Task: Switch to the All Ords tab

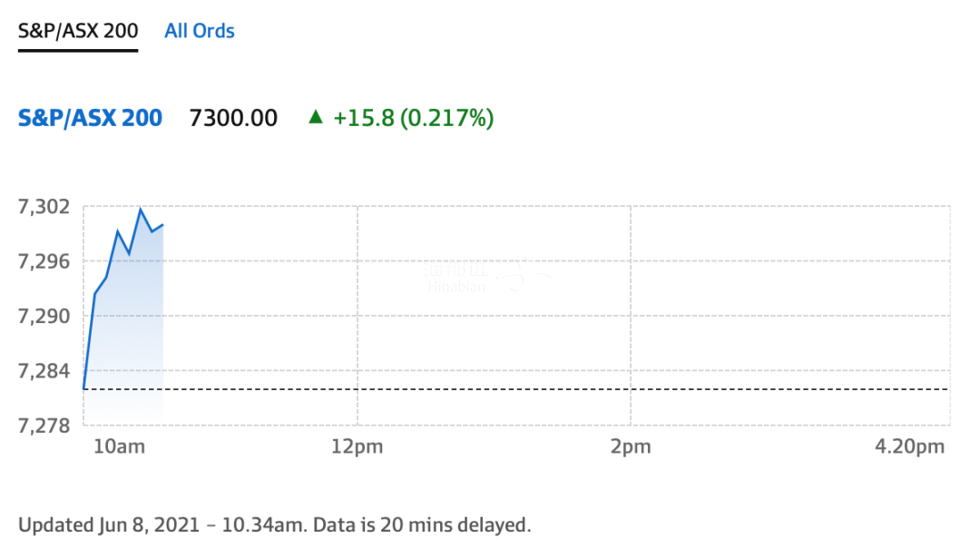Action: click(x=200, y=31)
